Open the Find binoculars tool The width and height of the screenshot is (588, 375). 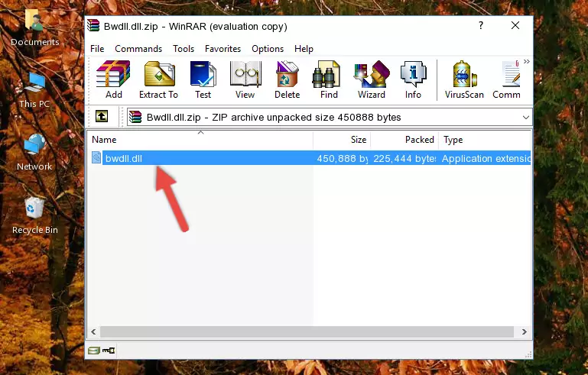click(x=329, y=79)
